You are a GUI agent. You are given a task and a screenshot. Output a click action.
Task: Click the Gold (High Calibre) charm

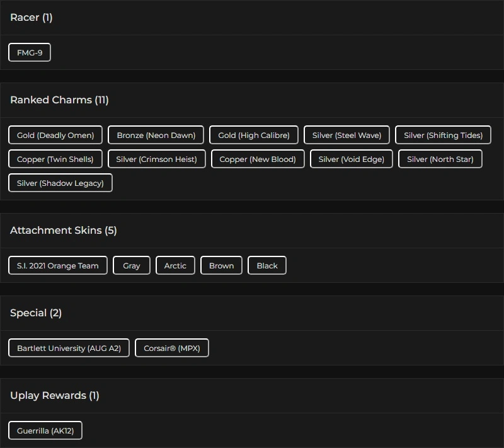(x=254, y=135)
